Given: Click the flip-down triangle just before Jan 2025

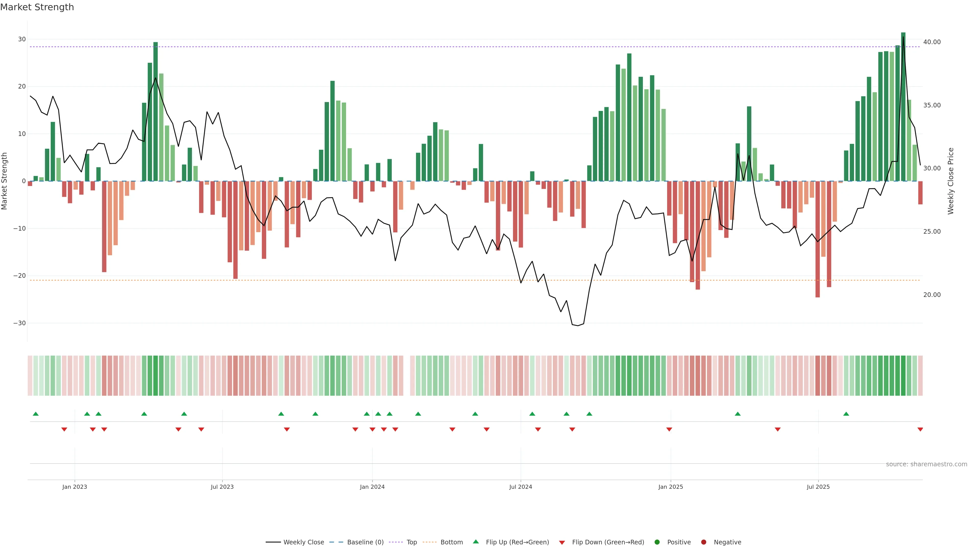Looking at the screenshot, I should tap(669, 429).
